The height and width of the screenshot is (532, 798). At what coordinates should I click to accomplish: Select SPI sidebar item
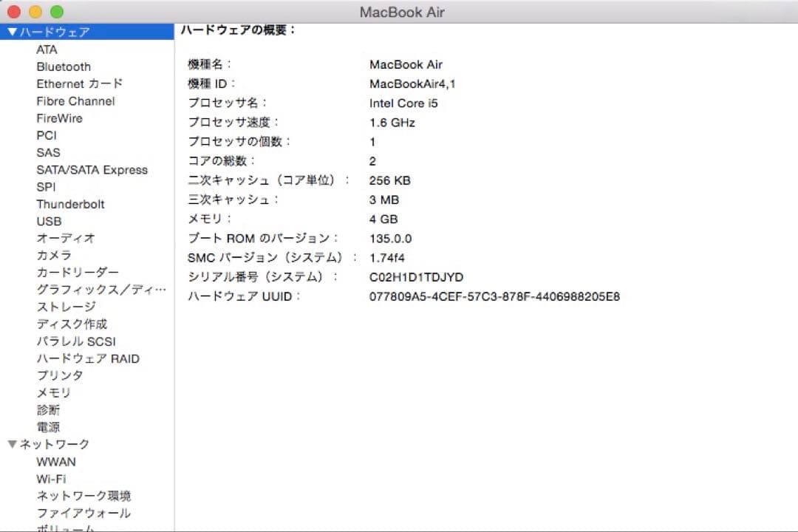tap(46, 187)
